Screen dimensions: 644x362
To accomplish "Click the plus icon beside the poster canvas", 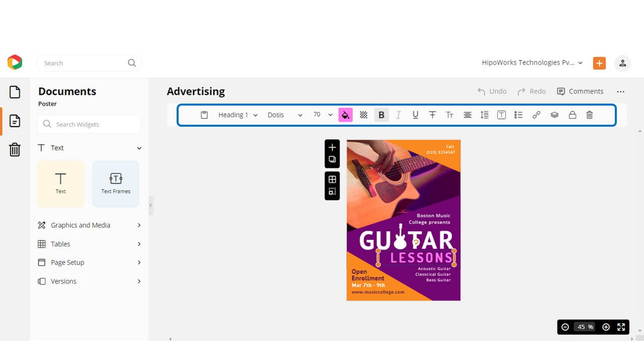I will pyautogui.click(x=332, y=147).
